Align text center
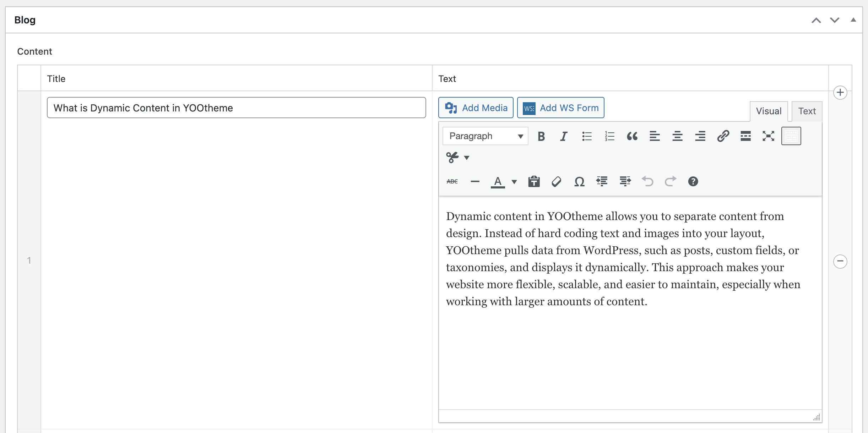868x433 pixels. (678, 136)
